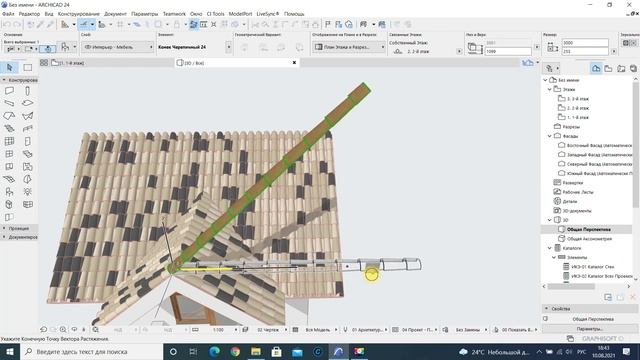Toggle the highlighted trace reference button
Screen dimensions: 640x360
pos(193,24)
